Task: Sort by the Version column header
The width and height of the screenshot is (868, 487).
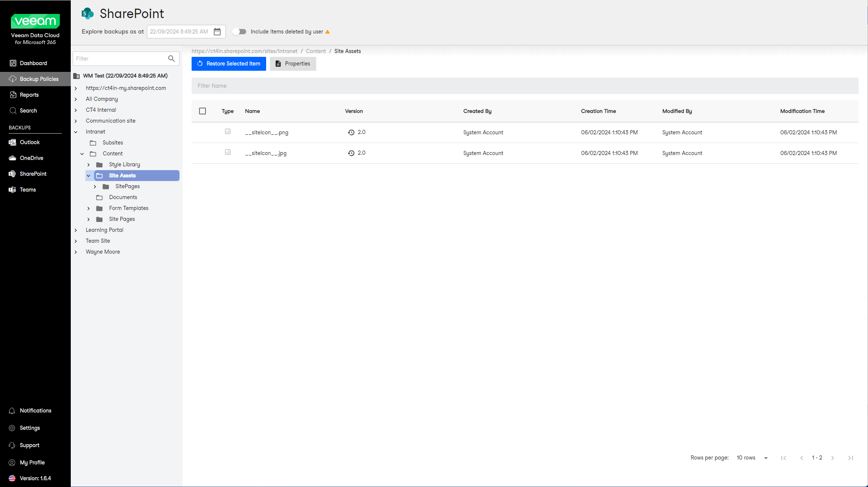Action: [354, 111]
